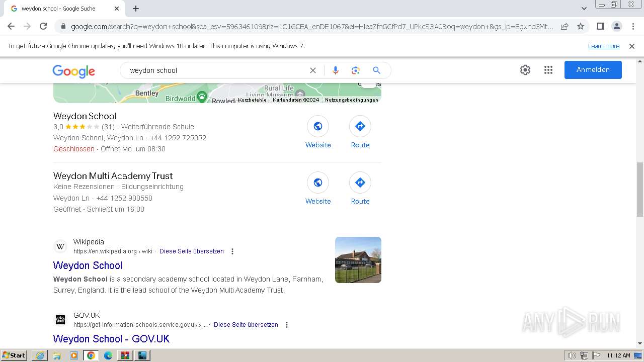This screenshot has width=644, height=362.
Task: Open Weydon School local listing title
Action: (85, 116)
